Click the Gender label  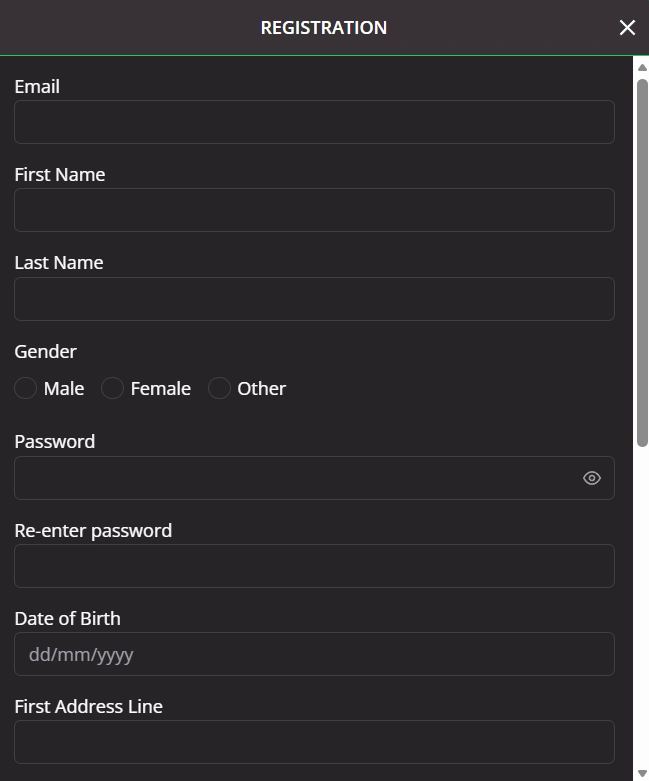[45, 352]
